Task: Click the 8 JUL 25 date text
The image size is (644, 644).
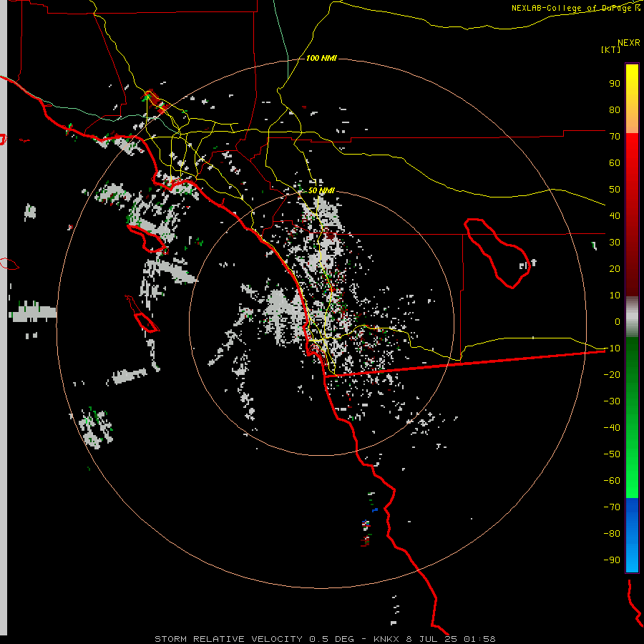Action: coord(431,639)
